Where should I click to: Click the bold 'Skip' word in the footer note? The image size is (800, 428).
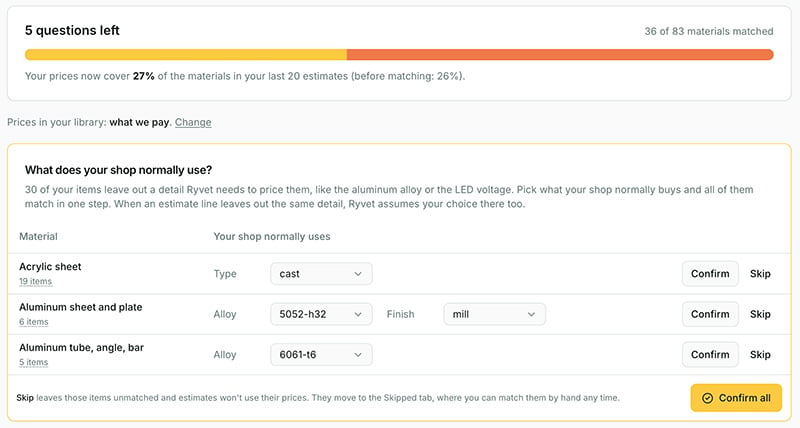pos(25,398)
